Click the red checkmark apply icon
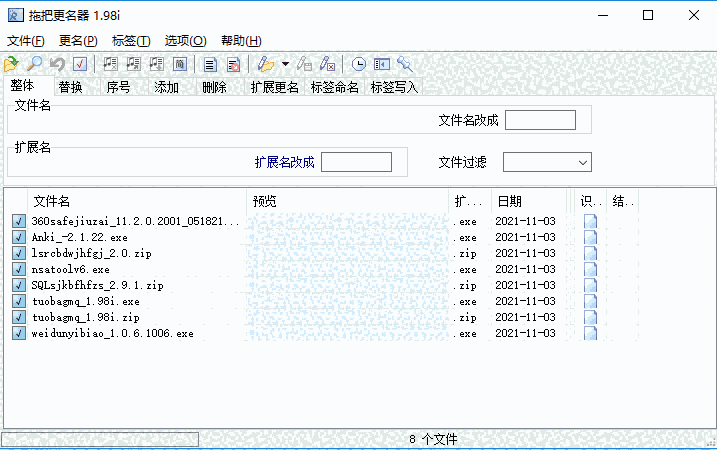Viewport: 717px width, 450px height. (x=80, y=64)
